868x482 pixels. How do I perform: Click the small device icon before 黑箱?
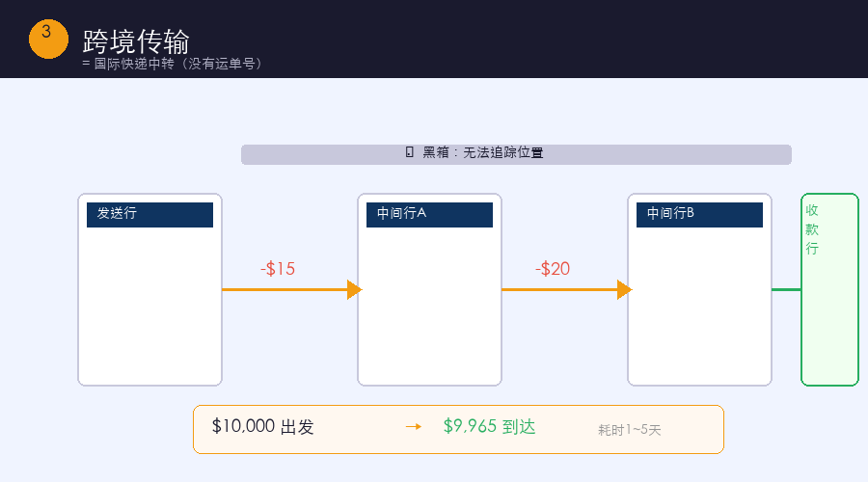[x=410, y=151]
